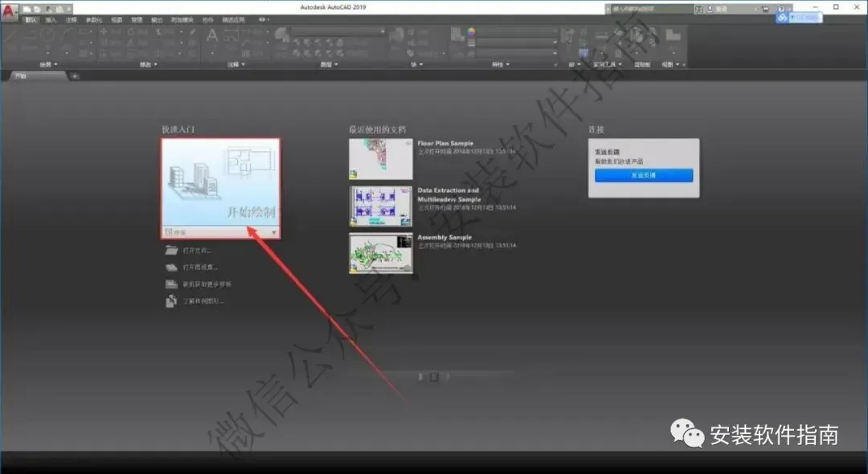Open the 视图 ribbon tab
This screenshot has height=474, width=868.
coord(117,20)
